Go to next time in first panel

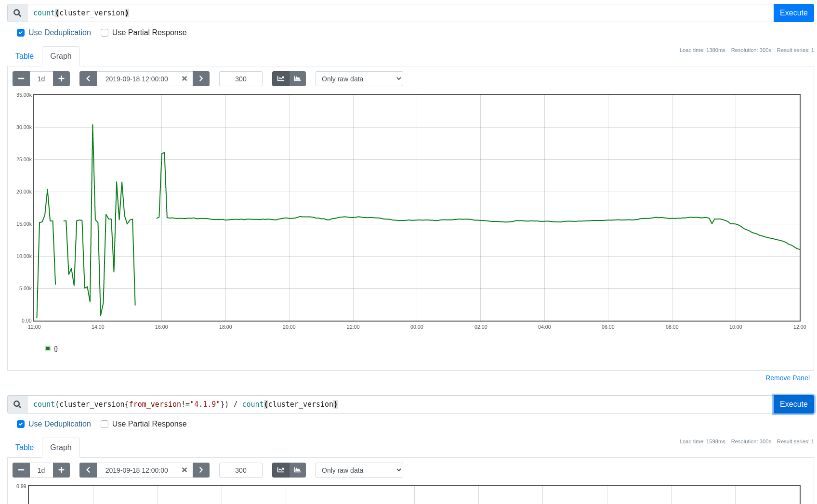click(x=201, y=79)
